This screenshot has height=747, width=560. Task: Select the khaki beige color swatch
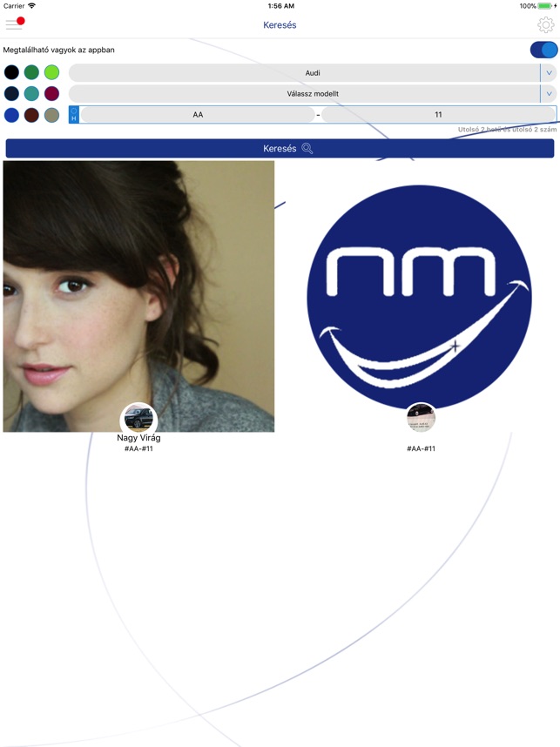[x=51, y=115]
